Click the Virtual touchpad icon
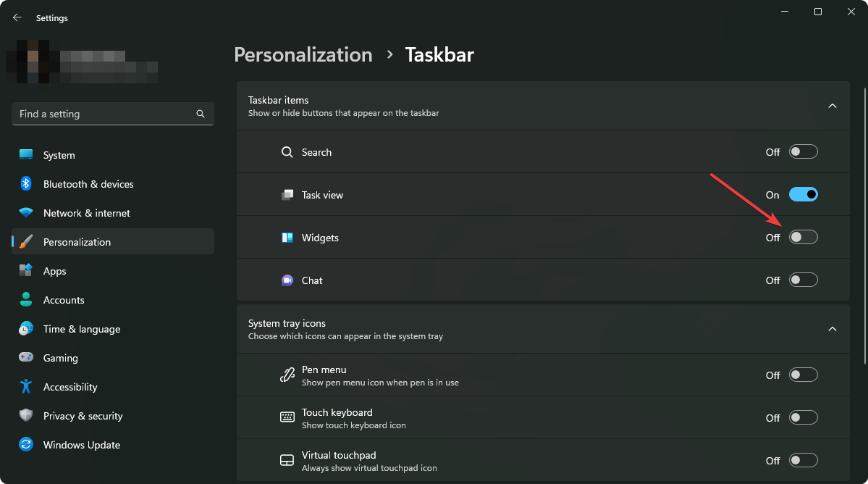This screenshot has height=484, width=868. (287, 460)
